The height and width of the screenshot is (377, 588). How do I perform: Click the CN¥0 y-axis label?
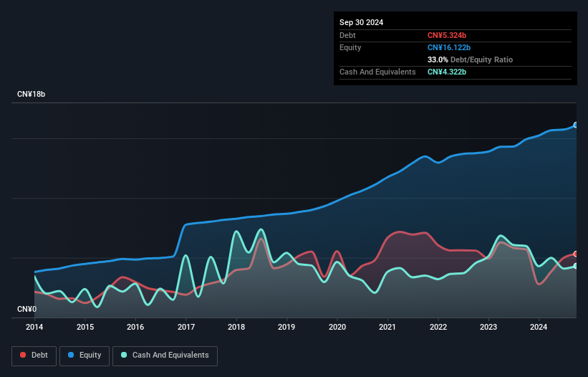pos(26,309)
